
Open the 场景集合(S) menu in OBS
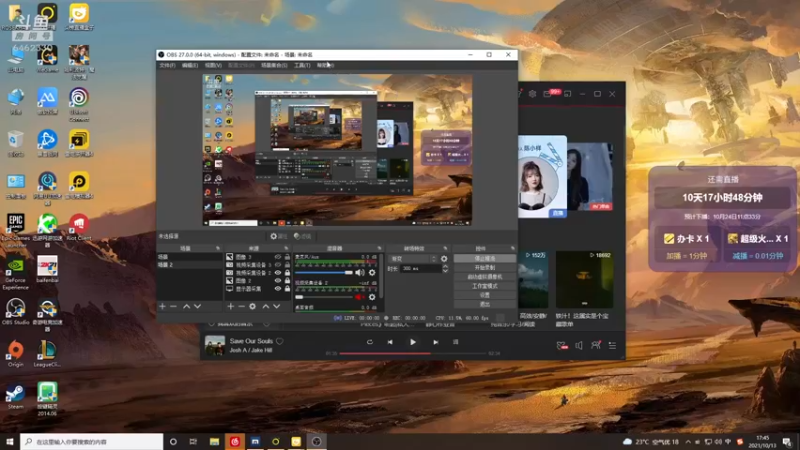pos(274,65)
